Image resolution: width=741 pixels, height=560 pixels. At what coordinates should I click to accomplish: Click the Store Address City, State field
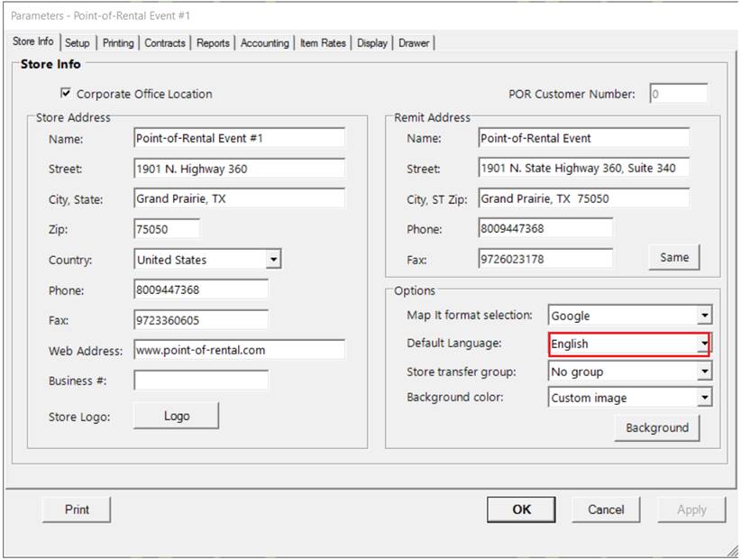pos(240,198)
